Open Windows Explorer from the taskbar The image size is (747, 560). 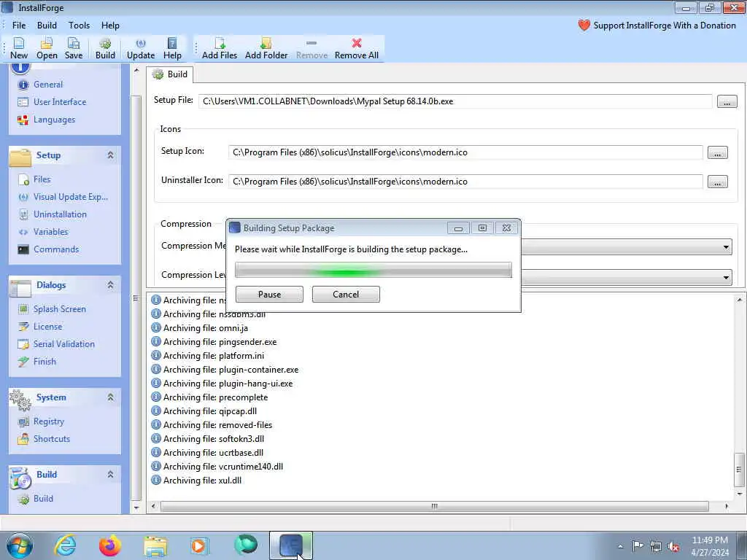click(x=156, y=545)
